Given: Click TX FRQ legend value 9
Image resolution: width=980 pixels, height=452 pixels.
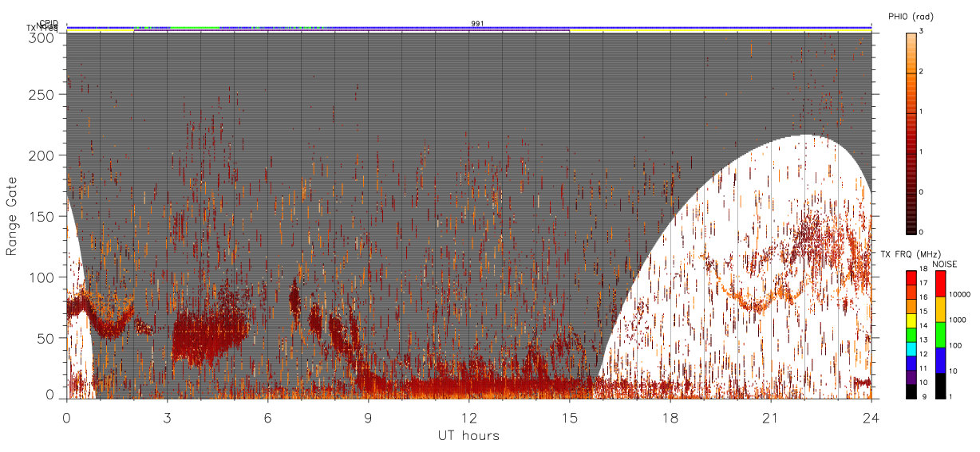Looking at the screenshot, I should click(x=926, y=396).
